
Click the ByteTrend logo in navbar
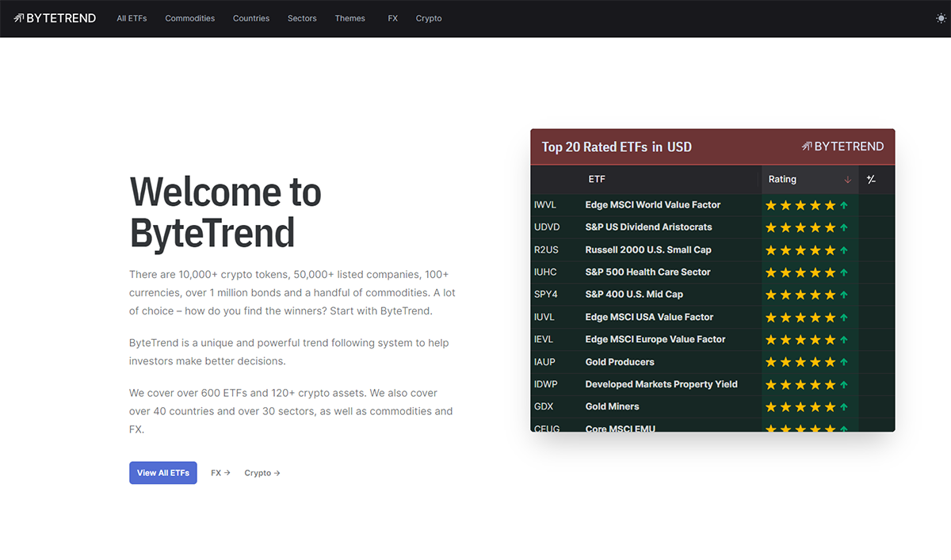pos(55,18)
